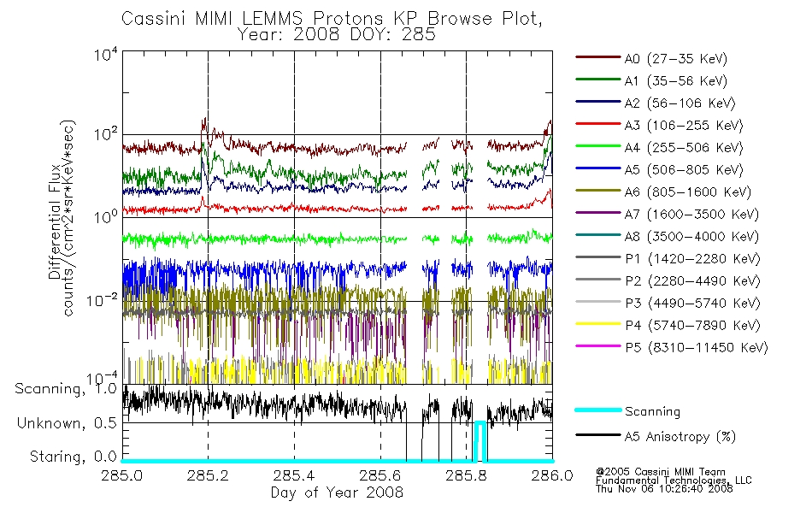The width and height of the screenshot is (812, 513).
Task: Click the 285.8 x-axis tick label
Action: tap(466, 475)
